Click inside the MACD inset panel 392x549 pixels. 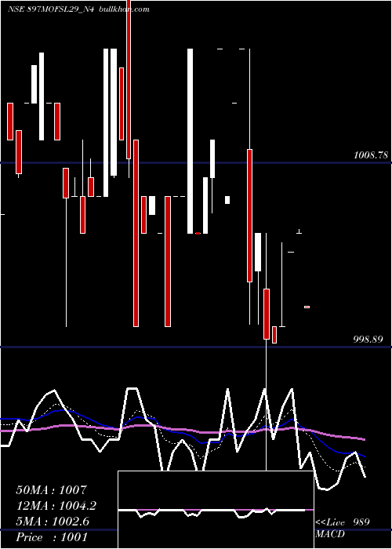[x=216, y=510]
